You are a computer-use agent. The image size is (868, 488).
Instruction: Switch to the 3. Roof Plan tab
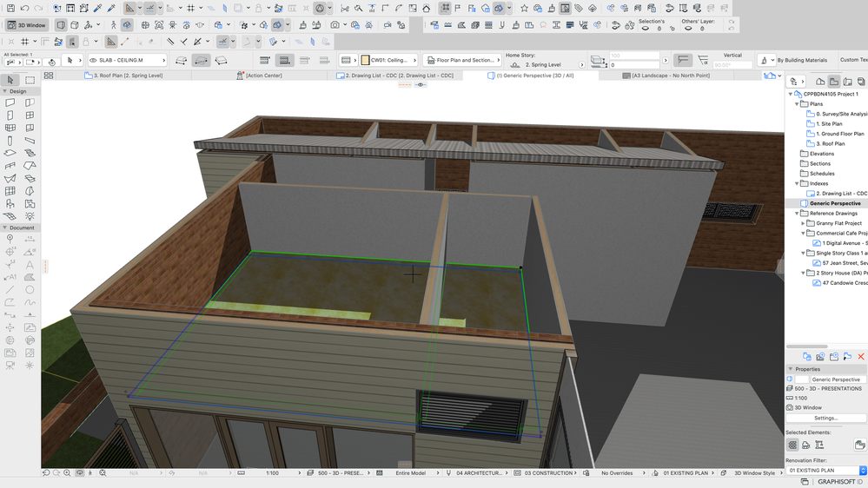tap(127, 76)
